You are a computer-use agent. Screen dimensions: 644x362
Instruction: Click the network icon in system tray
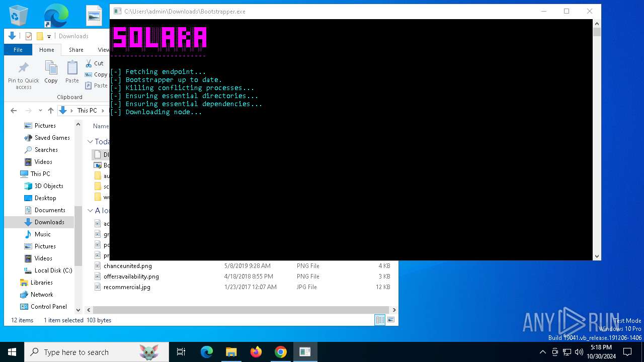click(567, 352)
